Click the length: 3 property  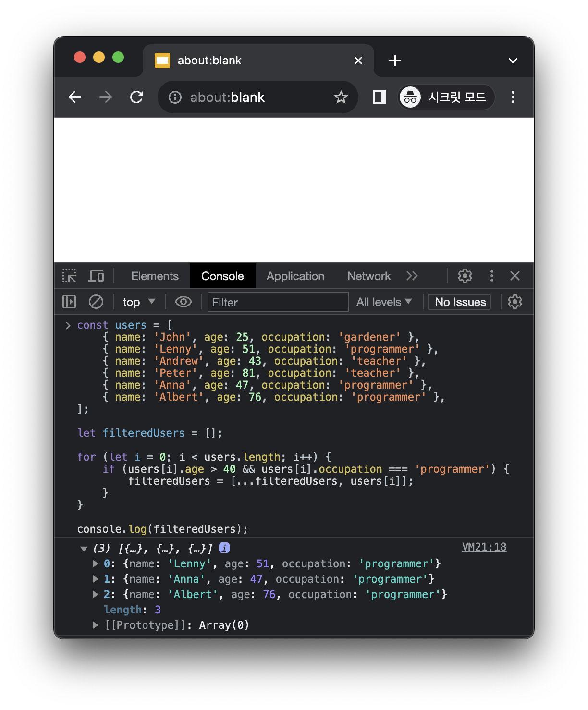click(133, 610)
